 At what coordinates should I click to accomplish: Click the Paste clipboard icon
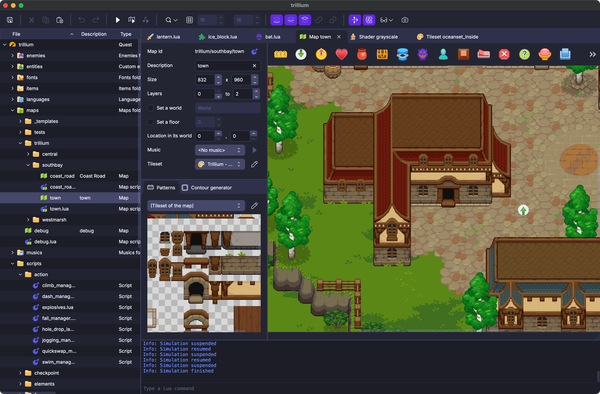59,20
